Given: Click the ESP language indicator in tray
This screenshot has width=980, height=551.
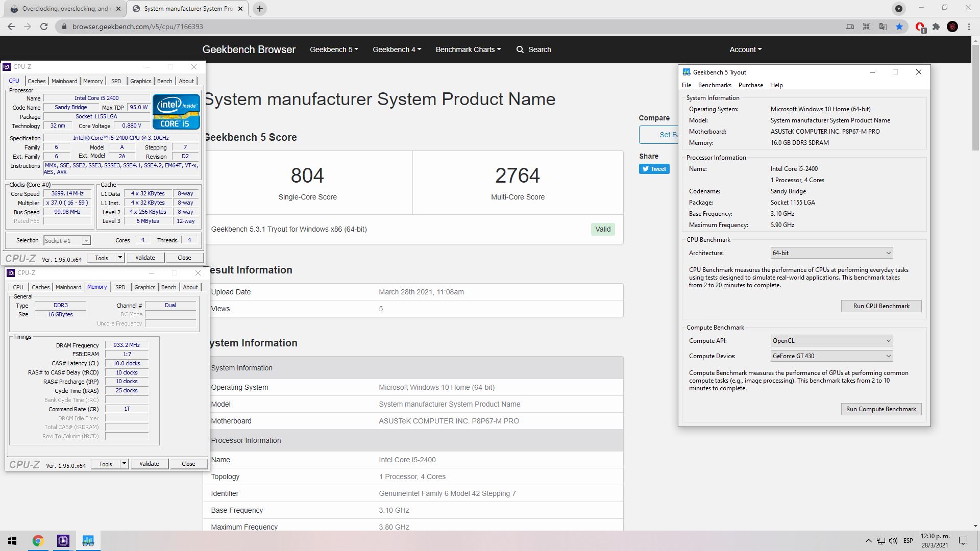Looking at the screenshot, I should click(x=908, y=541).
